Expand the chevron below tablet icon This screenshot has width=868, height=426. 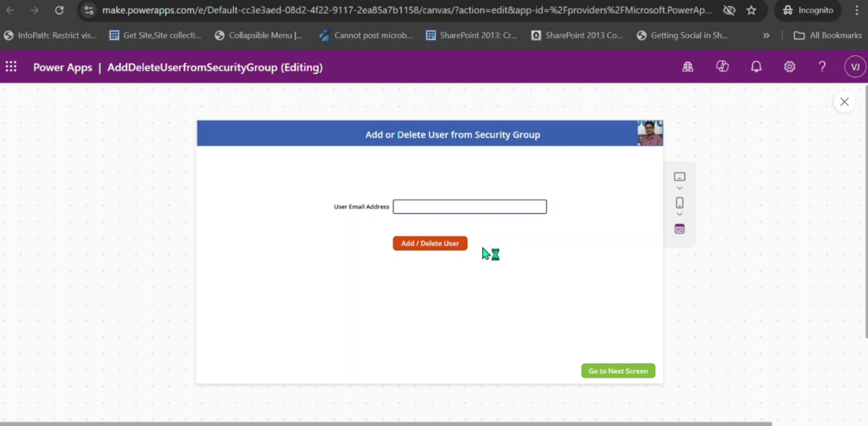[679, 188]
